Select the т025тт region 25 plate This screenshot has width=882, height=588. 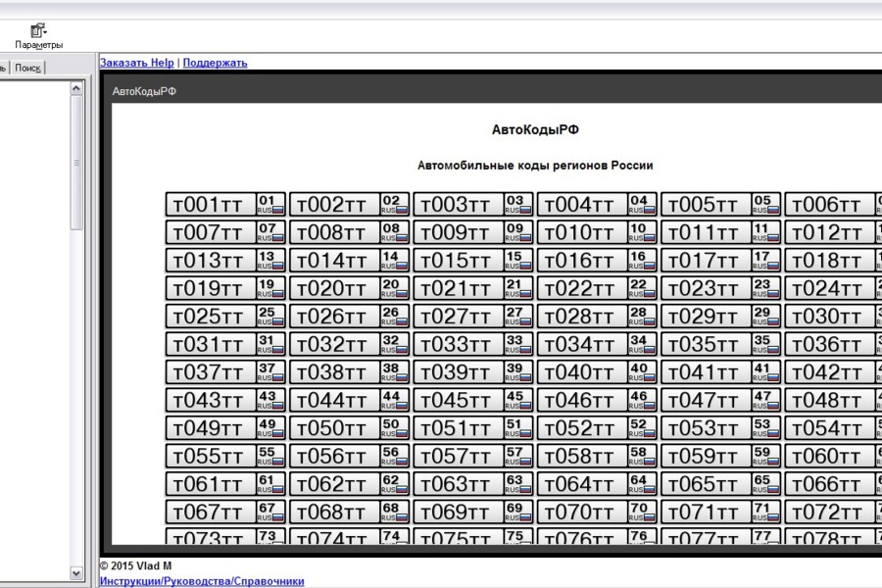[x=225, y=317]
